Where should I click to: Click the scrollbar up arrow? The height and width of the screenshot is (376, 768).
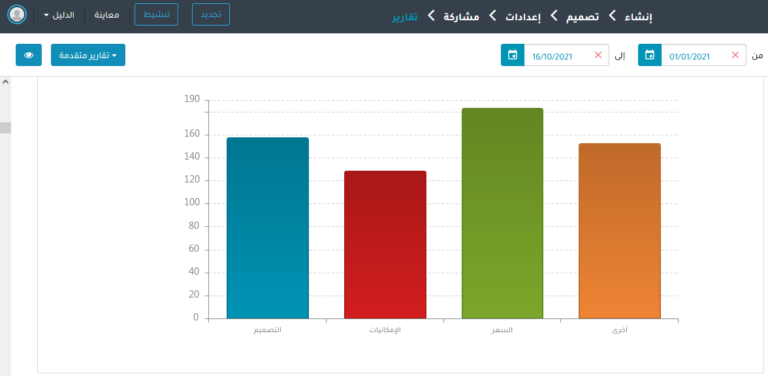pyautogui.click(x=5, y=82)
